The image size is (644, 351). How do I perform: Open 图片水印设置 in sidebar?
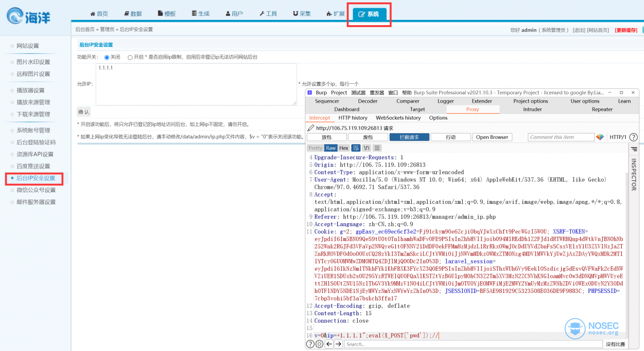coord(33,62)
